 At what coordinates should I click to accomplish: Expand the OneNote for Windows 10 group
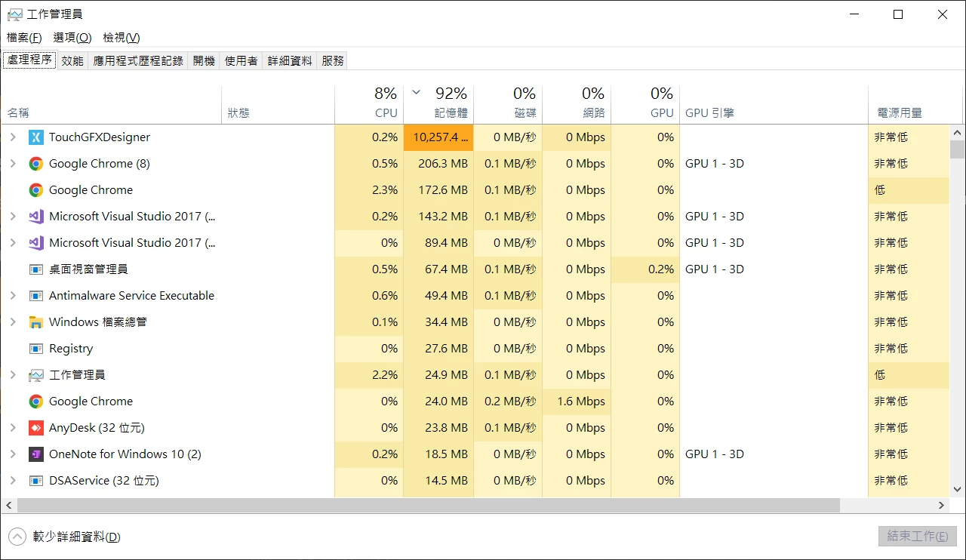[x=13, y=454]
